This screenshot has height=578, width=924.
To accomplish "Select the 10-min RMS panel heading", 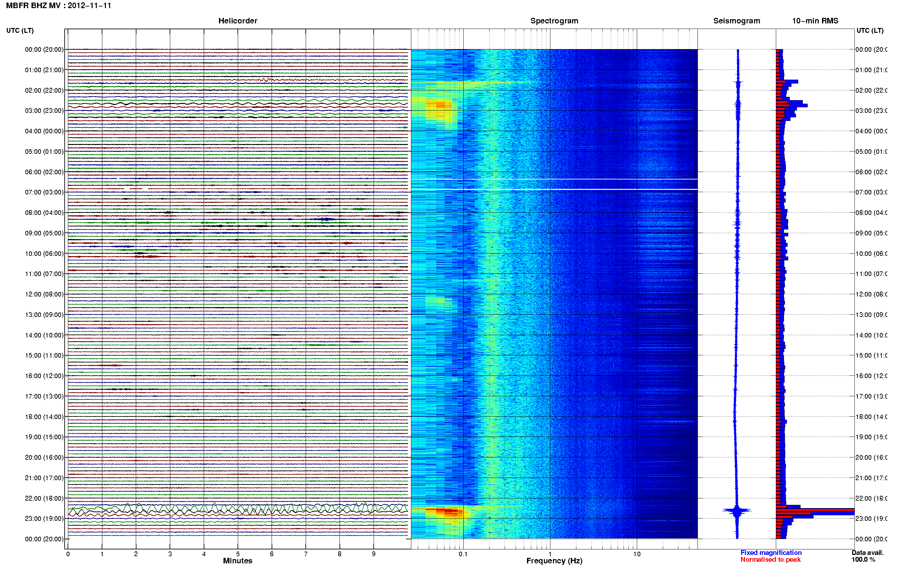I will pyautogui.click(x=815, y=21).
